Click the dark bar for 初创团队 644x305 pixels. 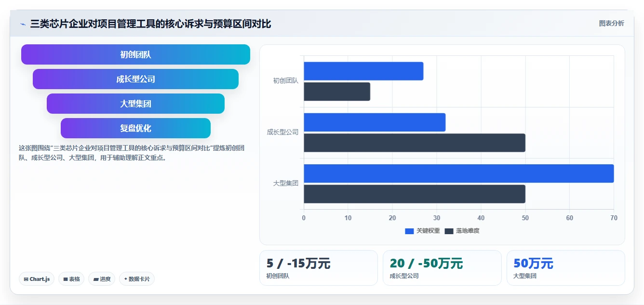[x=337, y=92]
